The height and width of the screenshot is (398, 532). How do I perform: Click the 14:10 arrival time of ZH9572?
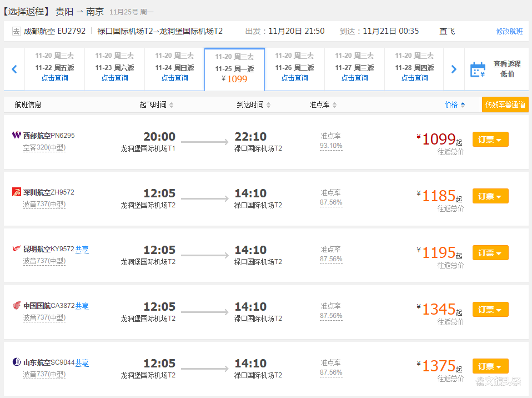[251, 193]
